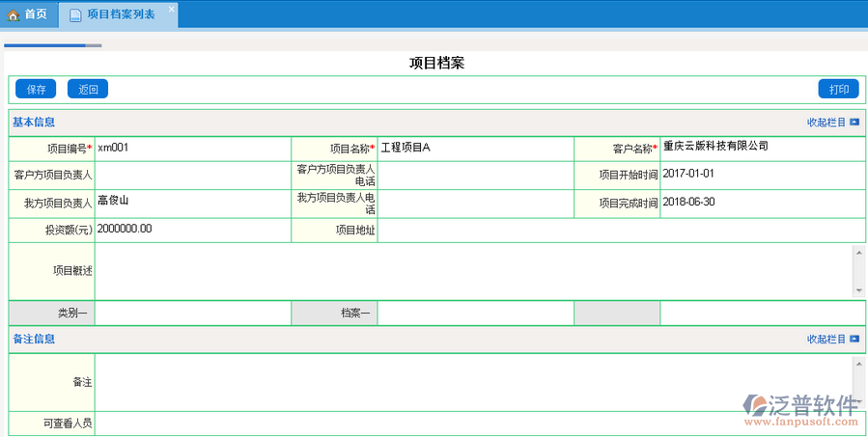The width and height of the screenshot is (868, 437).
Task: Focus the 可查看人员 input field
Action: click(479, 423)
